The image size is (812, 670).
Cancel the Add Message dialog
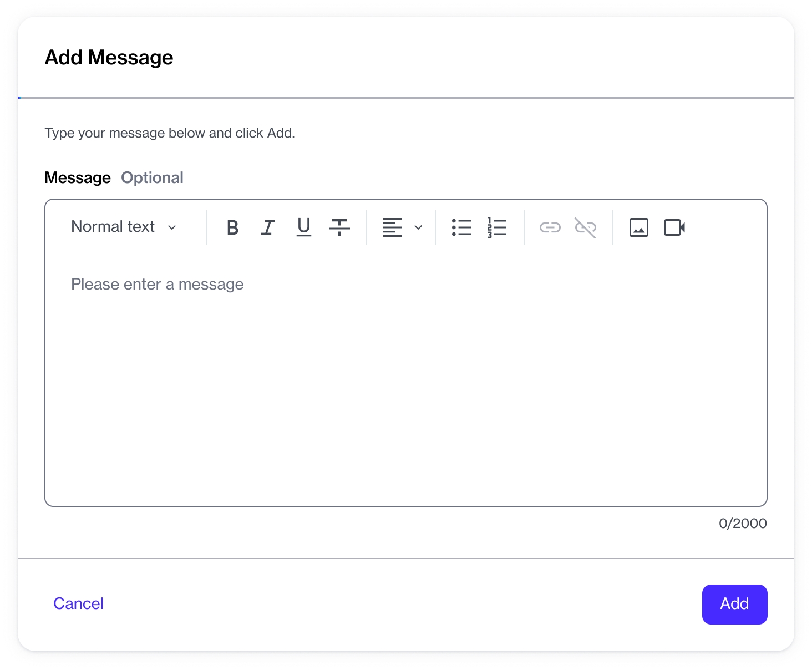(78, 603)
